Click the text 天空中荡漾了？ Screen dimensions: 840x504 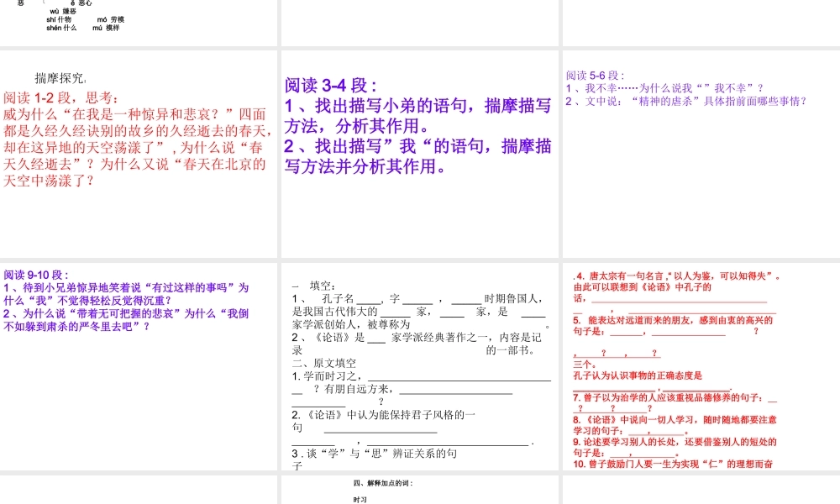49,181
